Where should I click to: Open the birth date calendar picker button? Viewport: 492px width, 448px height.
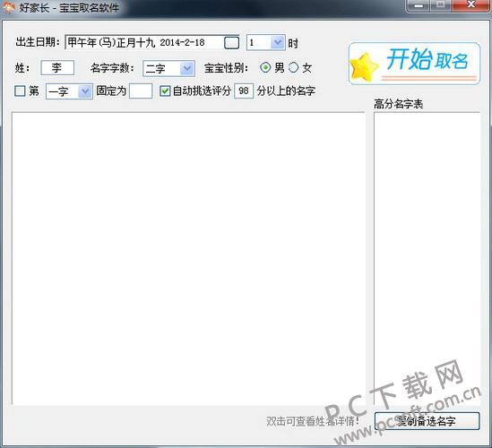(231, 43)
